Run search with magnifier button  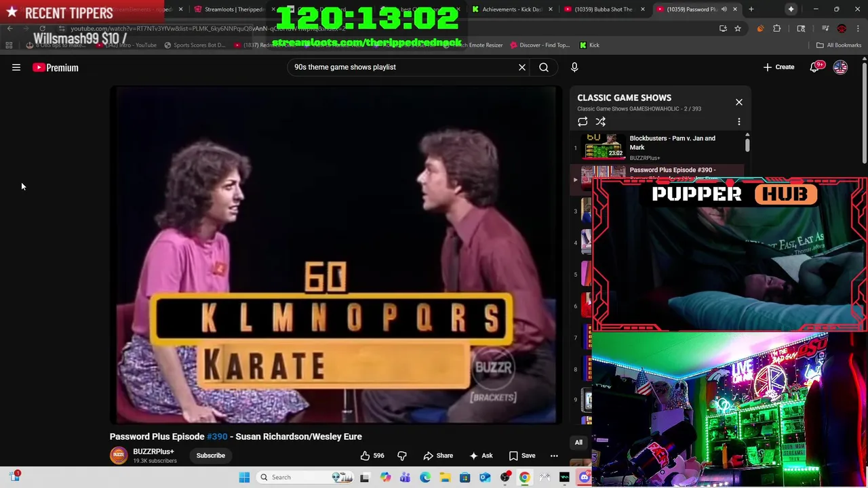pyautogui.click(x=544, y=67)
